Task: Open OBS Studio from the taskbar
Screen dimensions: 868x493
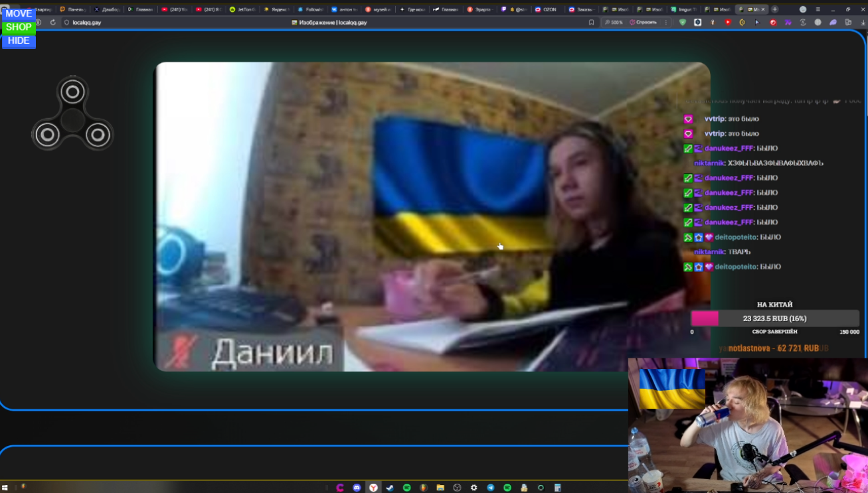Action: pos(456,486)
